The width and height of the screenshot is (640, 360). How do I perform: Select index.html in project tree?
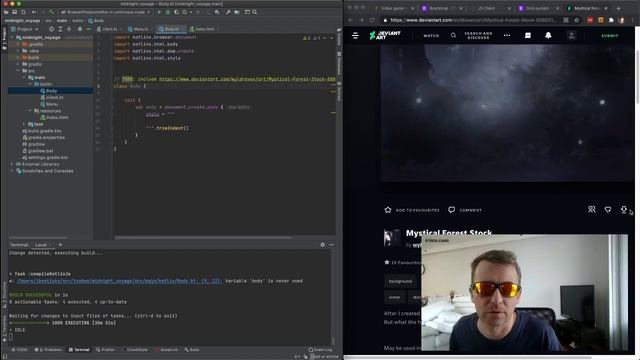click(54, 118)
